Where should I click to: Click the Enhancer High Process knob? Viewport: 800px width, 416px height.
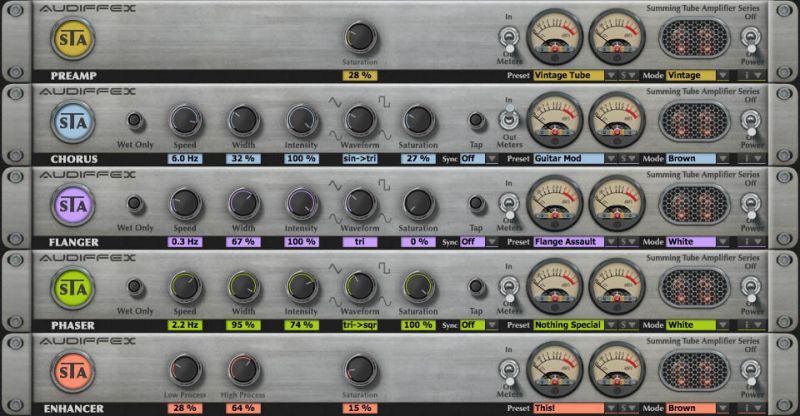243,370
